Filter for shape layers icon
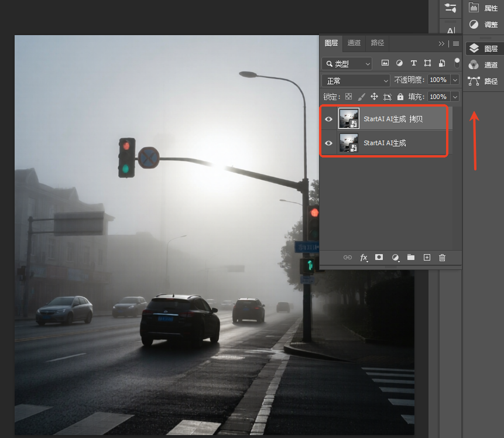504x438 pixels. coord(427,63)
